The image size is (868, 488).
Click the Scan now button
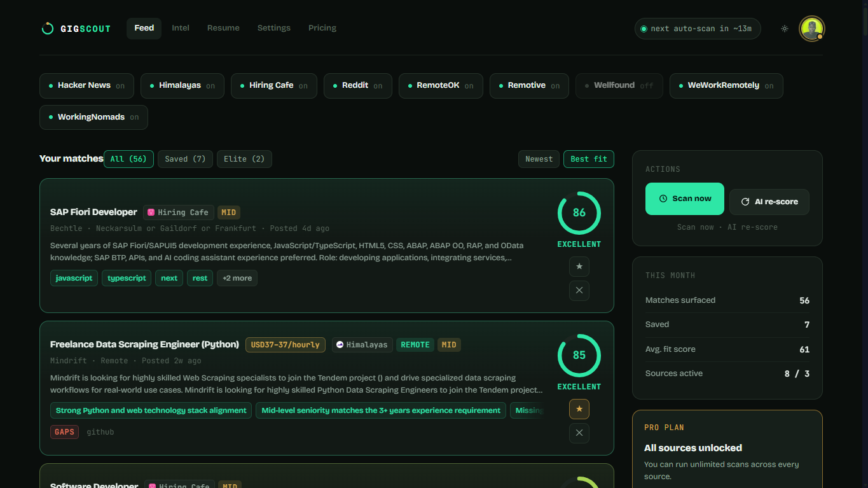[685, 199]
